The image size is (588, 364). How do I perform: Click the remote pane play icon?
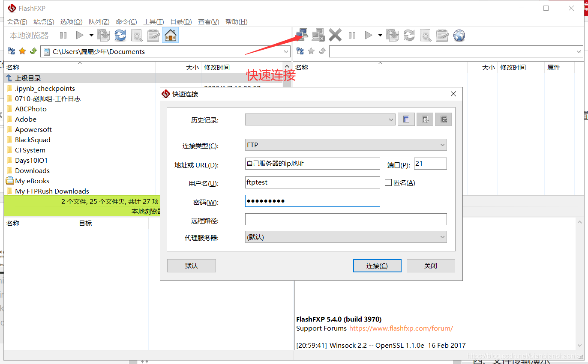click(369, 36)
